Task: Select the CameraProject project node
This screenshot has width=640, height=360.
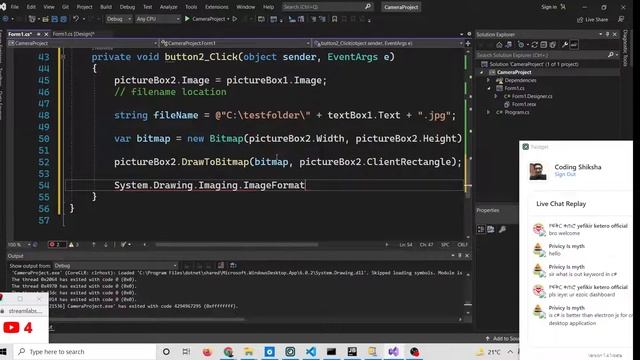Action: 514,72
